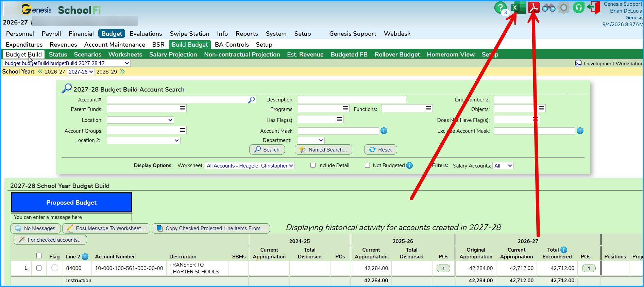Click the green help question mark icon
Viewport: 644px width, 287px height.
tap(500, 7)
